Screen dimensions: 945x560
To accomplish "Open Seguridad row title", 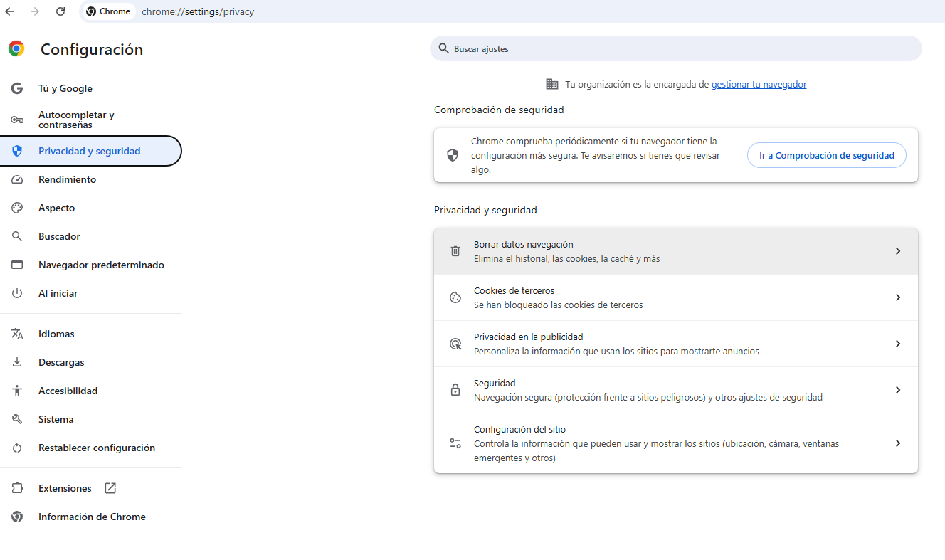I will tap(495, 383).
